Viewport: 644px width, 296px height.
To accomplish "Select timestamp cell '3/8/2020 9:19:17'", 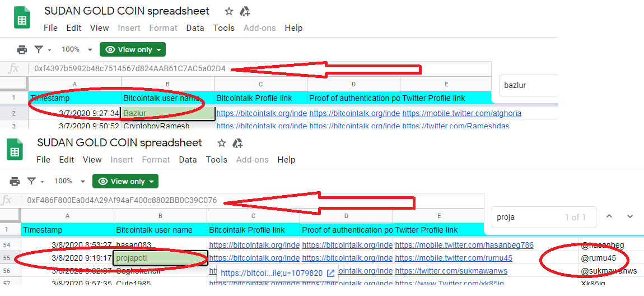I will (67, 258).
